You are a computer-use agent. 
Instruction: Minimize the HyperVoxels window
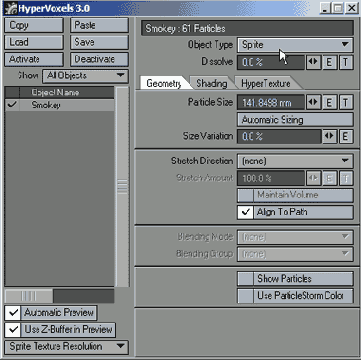pos(326,8)
